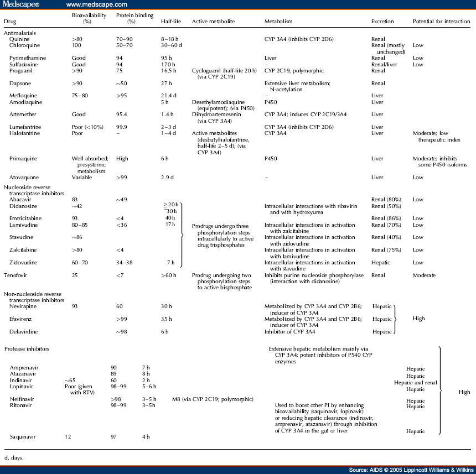Select the Artemether drug name

point(23,114)
